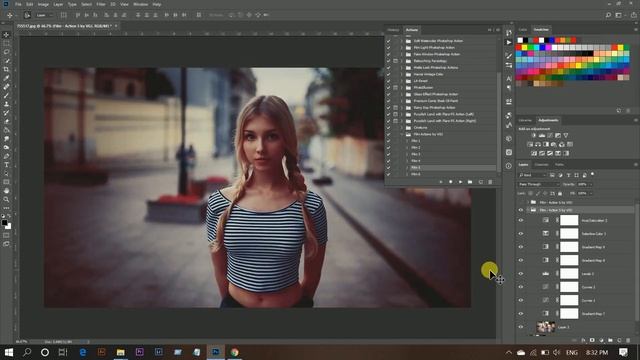Hide the Gradient Map 7 layer

(520, 313)
